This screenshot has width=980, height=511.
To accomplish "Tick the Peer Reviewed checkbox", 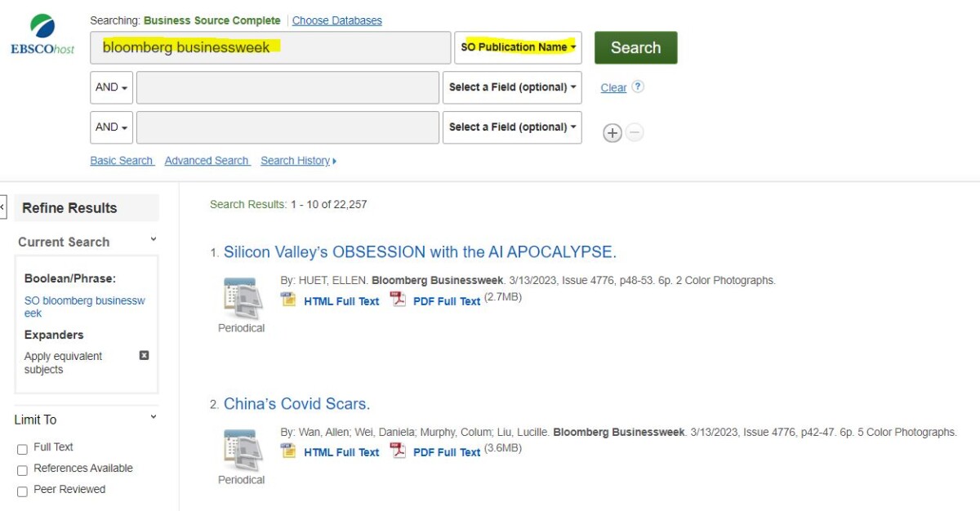I will pos(22,491).
